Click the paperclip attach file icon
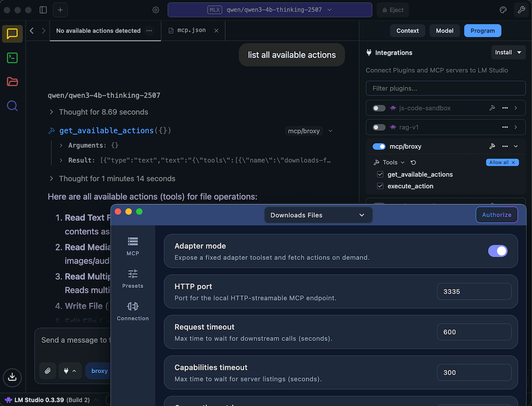The width and height of the screenshot is (532, 406). pos(47,371)
